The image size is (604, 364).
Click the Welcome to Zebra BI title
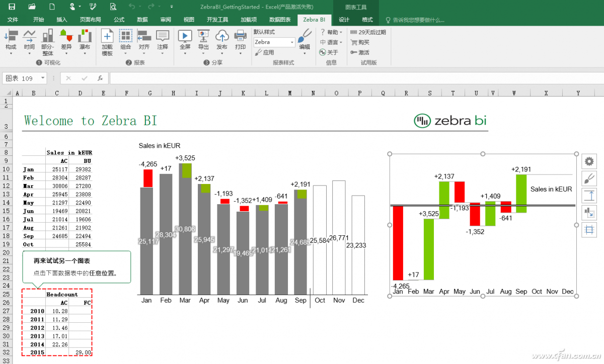91,121
